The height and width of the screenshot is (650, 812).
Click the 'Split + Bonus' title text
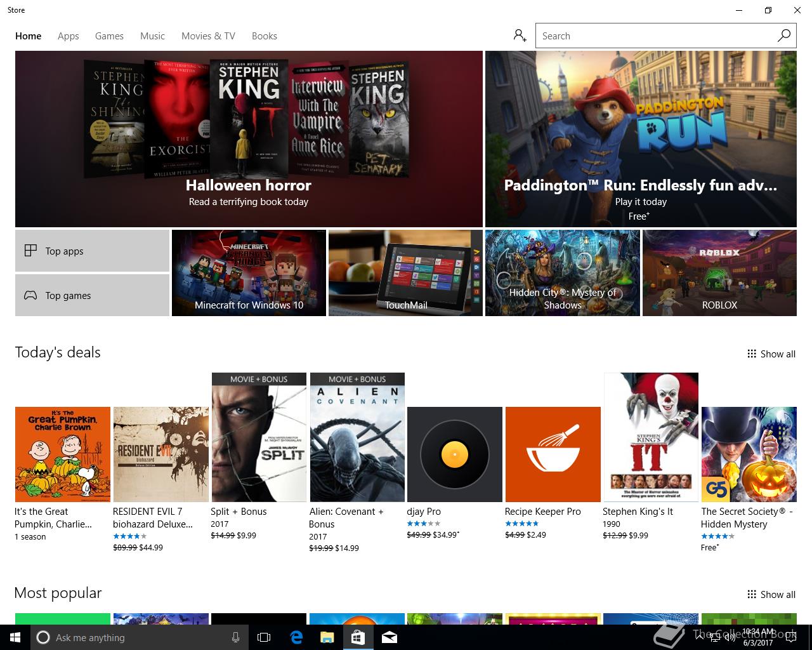point(239,512)
